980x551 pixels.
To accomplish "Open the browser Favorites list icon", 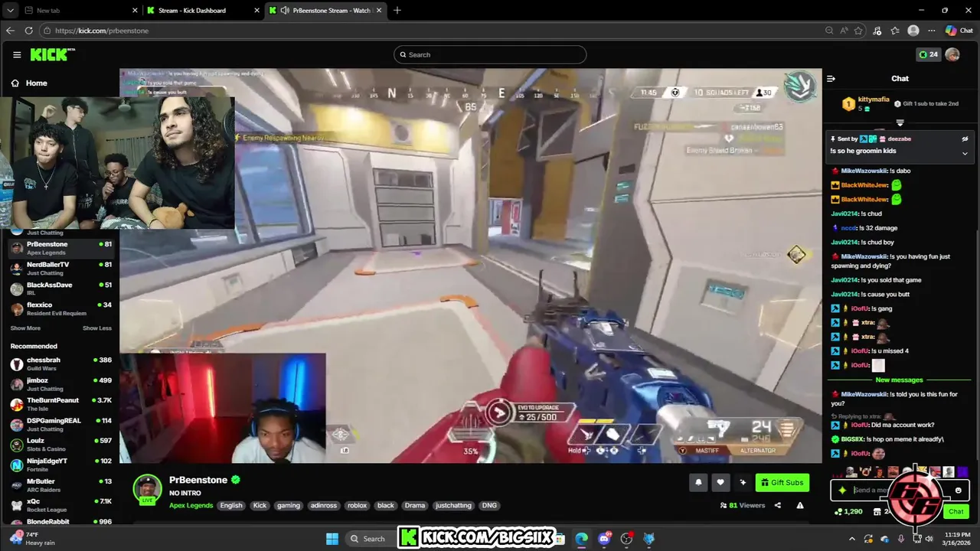I will click(895, 31).
